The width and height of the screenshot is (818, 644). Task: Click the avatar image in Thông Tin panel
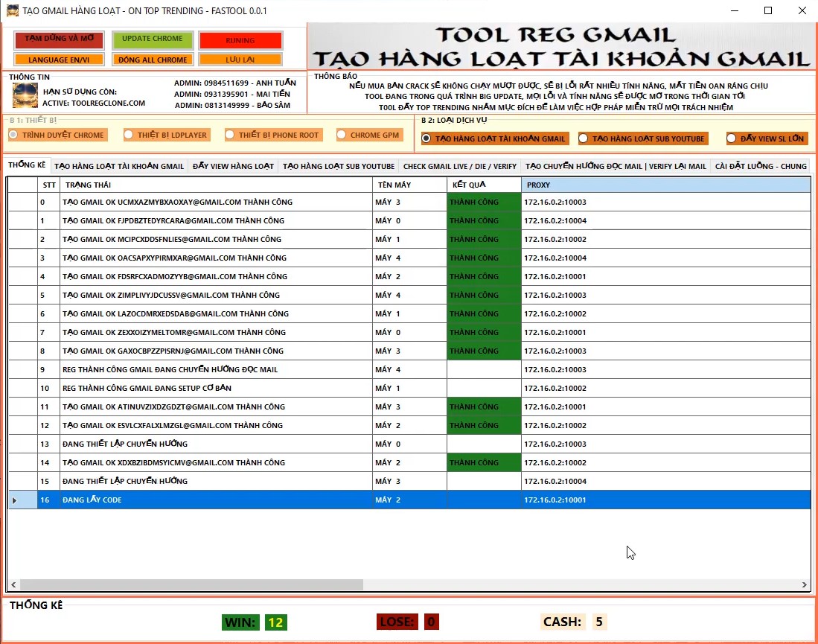[25, 95]
